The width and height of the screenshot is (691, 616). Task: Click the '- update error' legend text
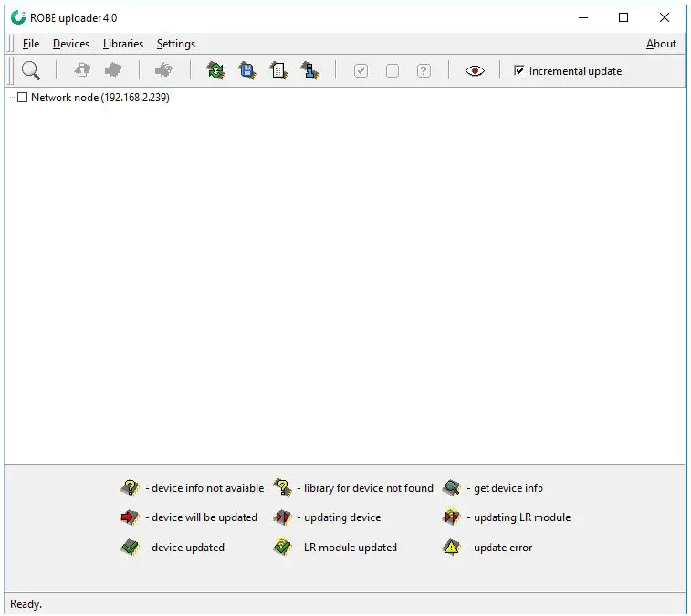pyautogui.click(x=499, y=548)
